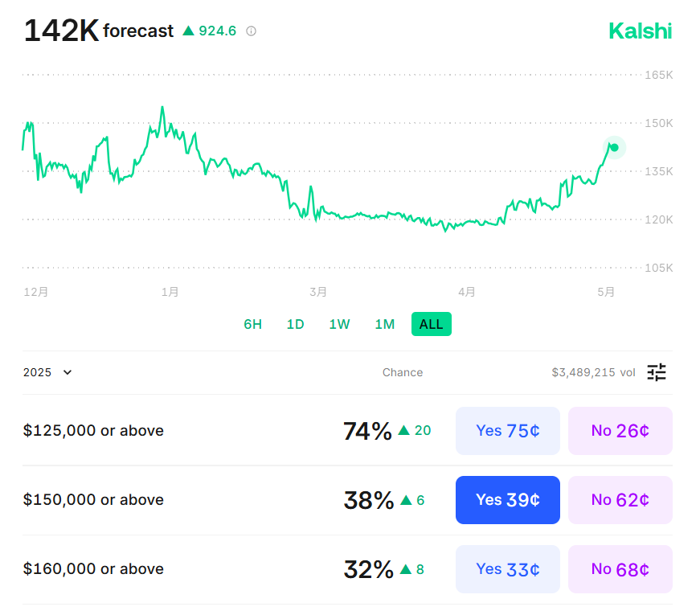Screen dimensions: 700x611
Task: Select the 1D time range
Action: (296, 324)
